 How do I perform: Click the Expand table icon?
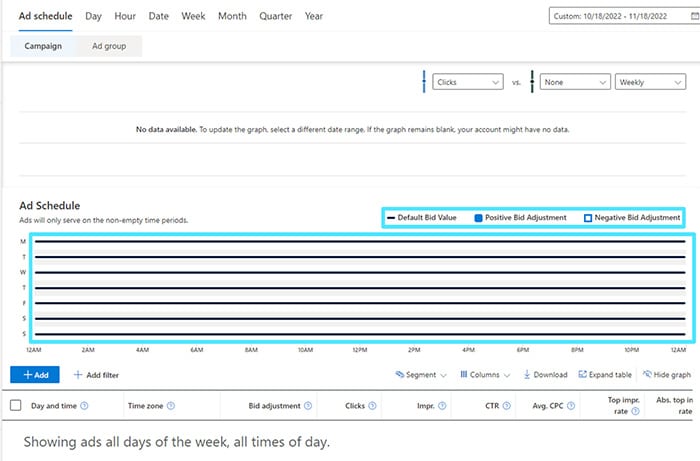coord(582,375)
